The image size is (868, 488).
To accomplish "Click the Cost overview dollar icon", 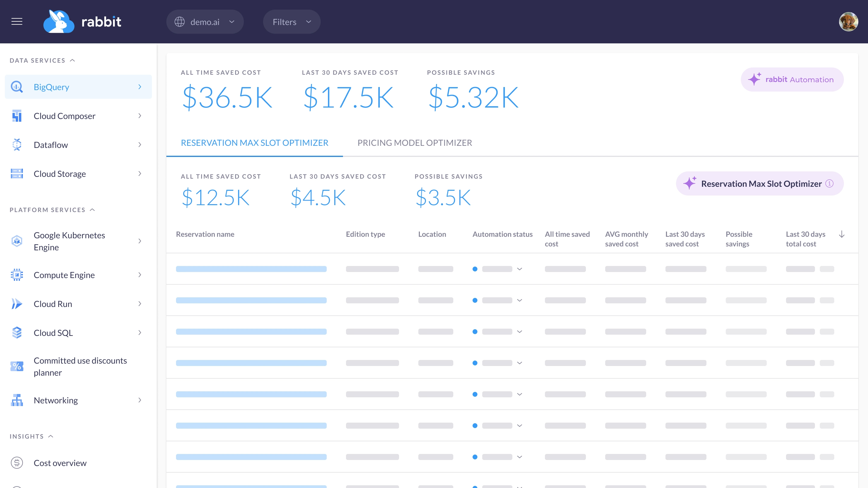I will [x=17, y=463].
